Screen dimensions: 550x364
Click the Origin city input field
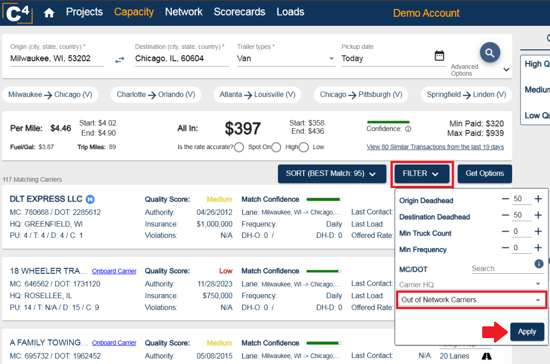coord(57,59)
